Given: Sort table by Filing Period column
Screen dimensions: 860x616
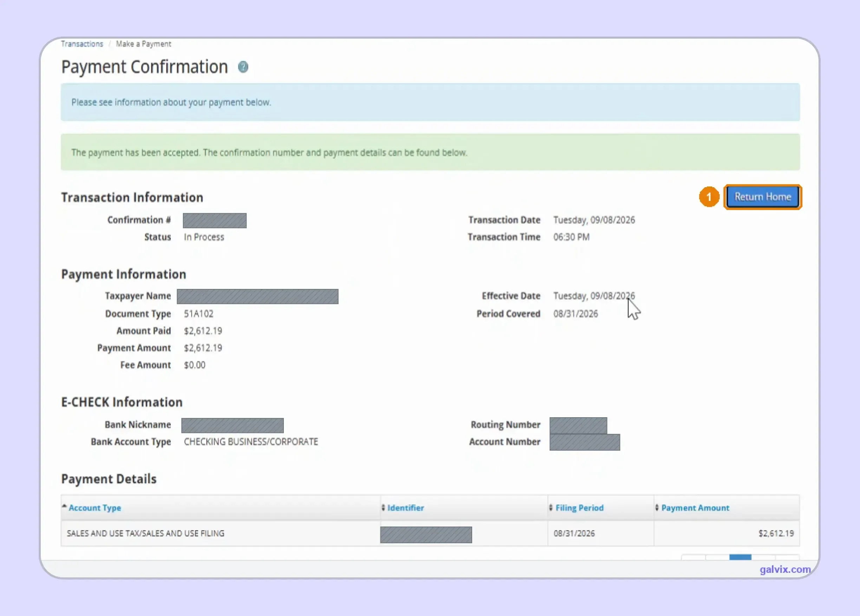Looking at the screenshot, I should [579, 507].
